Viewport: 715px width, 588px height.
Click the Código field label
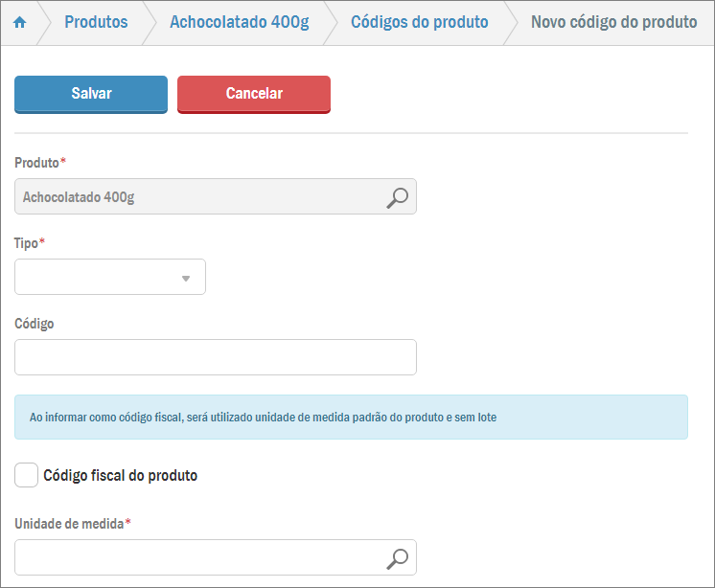tap(35, 324)
